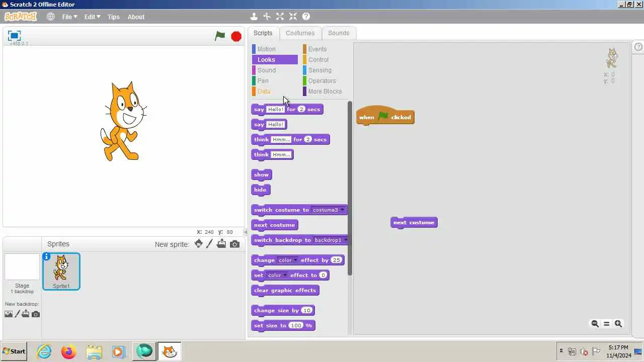
Task: Click the blocks palette vertical scrollbar
Action: click(350, 189)
